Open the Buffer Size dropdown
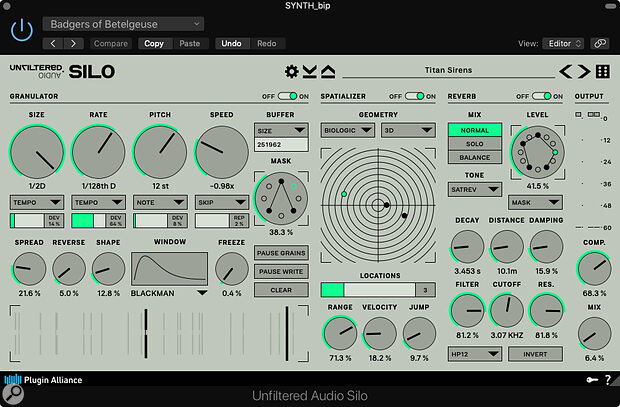Viewport: 620px width, 407px height. tap(281, 130)
